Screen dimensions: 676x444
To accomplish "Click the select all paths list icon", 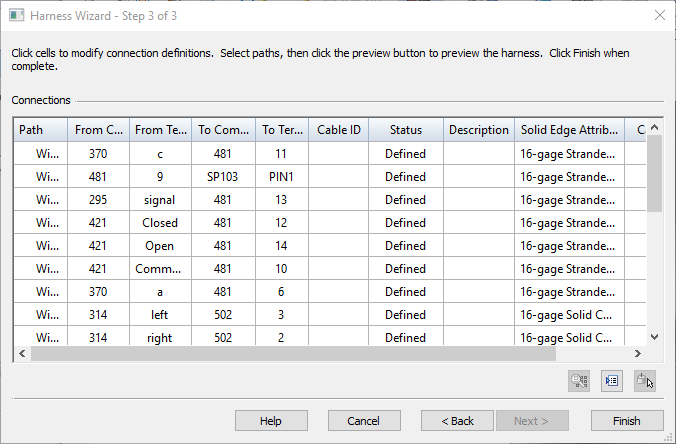I will (612, 380).
